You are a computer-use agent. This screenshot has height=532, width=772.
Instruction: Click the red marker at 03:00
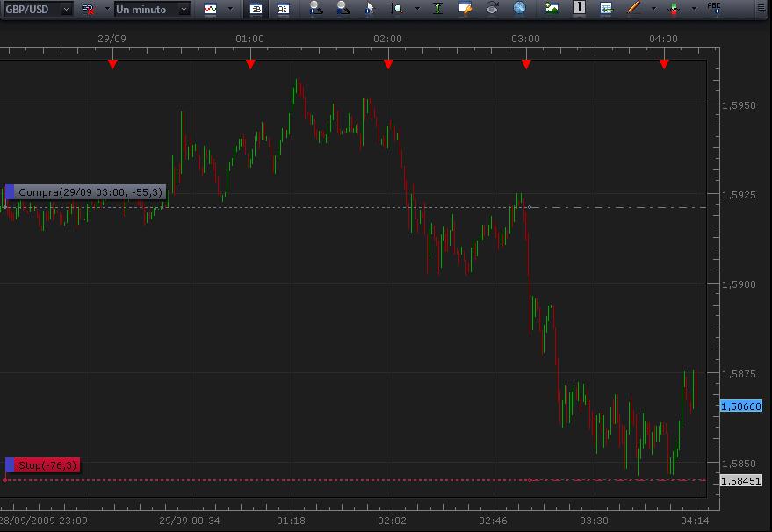526,64
